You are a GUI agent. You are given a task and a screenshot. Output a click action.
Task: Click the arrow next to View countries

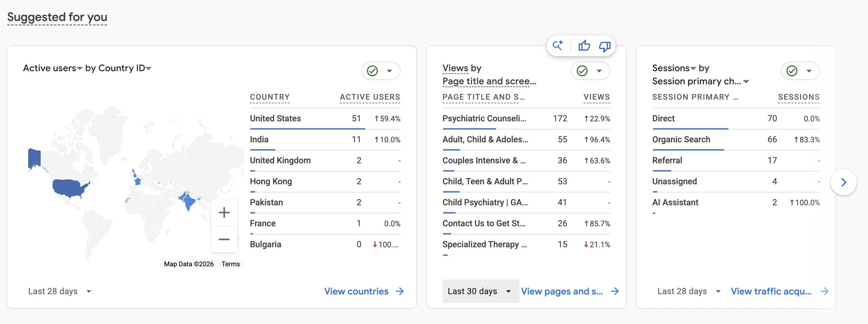tap(400, 291)
